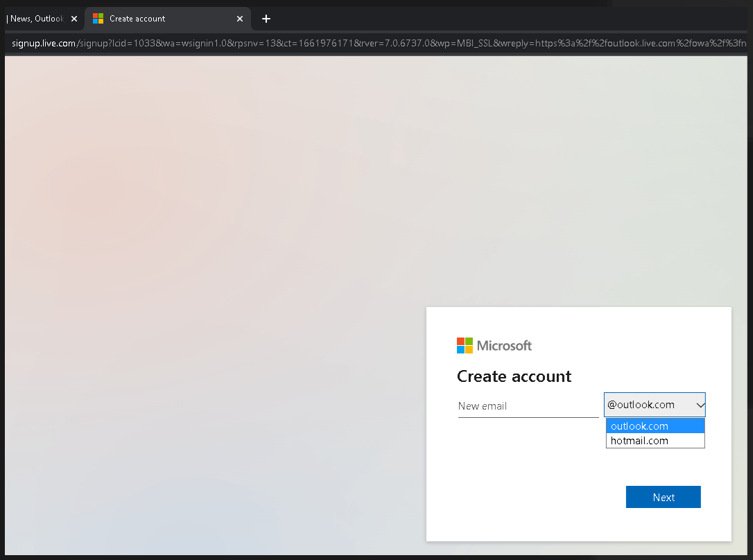Click the Microsoft logo in the form
The width and height of the screenshot is (753, 560).
[x=494, y=346]
